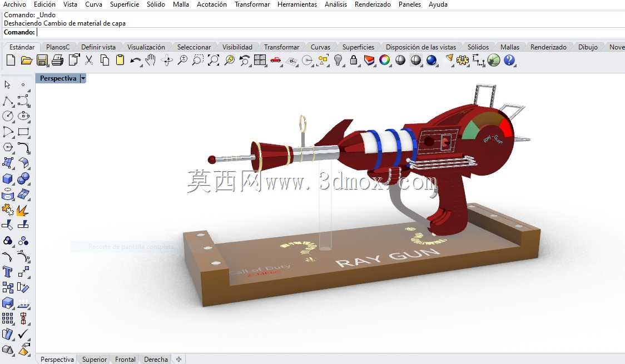Select the Polygon tool
The height and width of the screenshot is (364, 625).
pyautogui.click(x=8, y=147)
